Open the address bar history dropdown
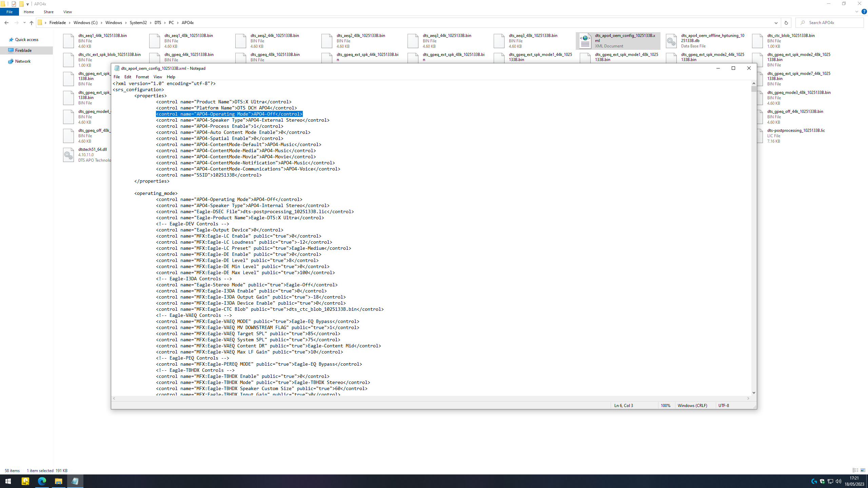Viewport: 868px width, 488px height. (776, 23)
